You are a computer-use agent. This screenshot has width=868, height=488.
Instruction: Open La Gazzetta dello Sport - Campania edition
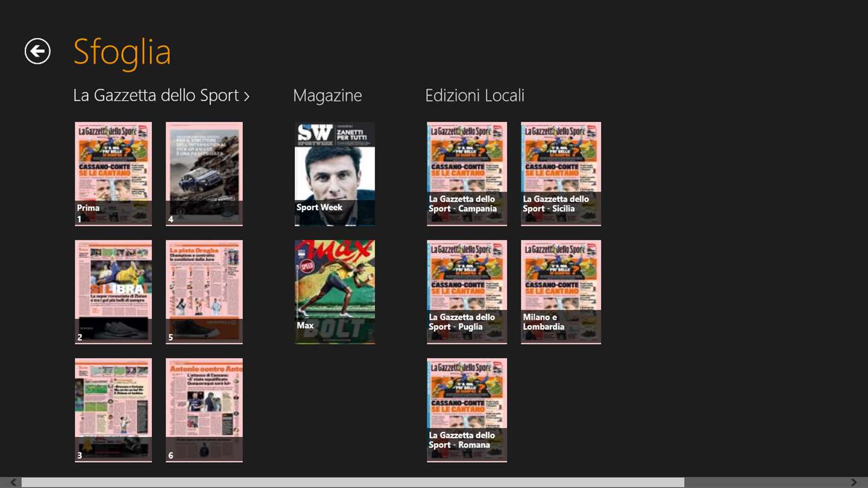[467, 174]
